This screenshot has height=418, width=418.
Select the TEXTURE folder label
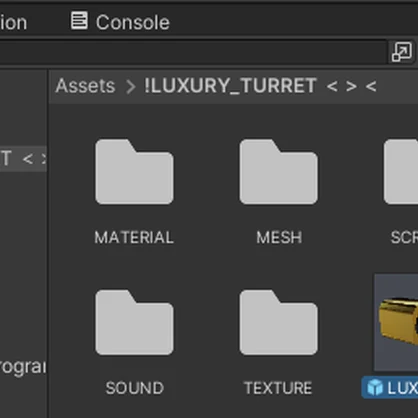278,388
